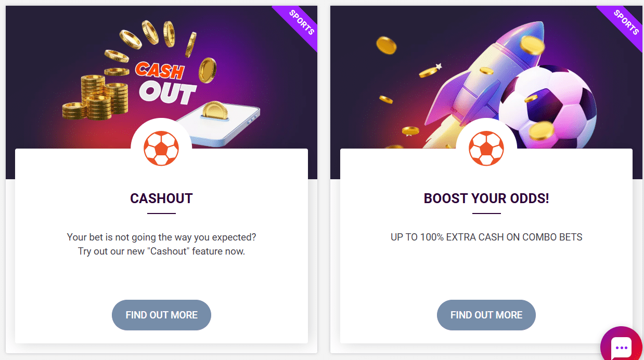The image size is (644, 360).
Task: Click FIND OUT MORE under Cashout
Action: click(161, 315)
